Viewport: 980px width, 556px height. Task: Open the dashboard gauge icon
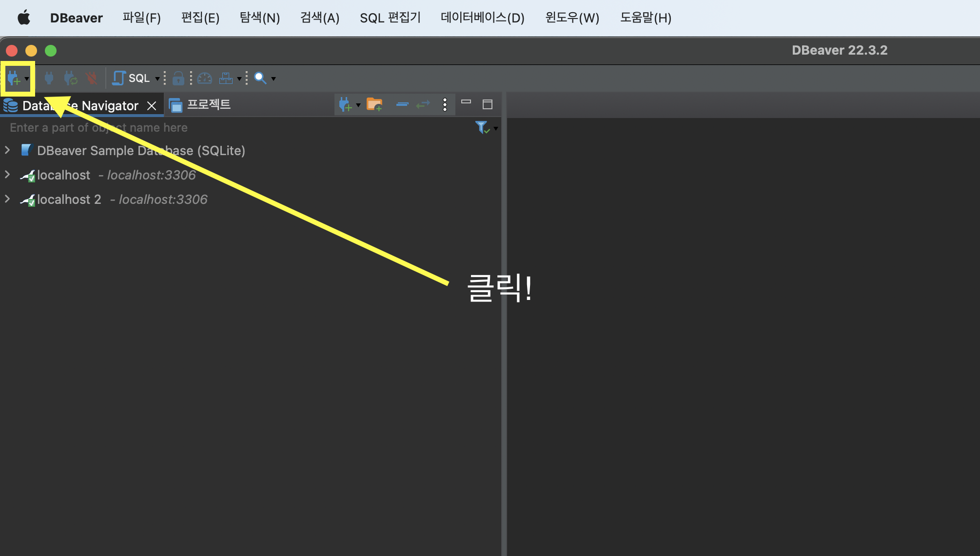point(205,78)
